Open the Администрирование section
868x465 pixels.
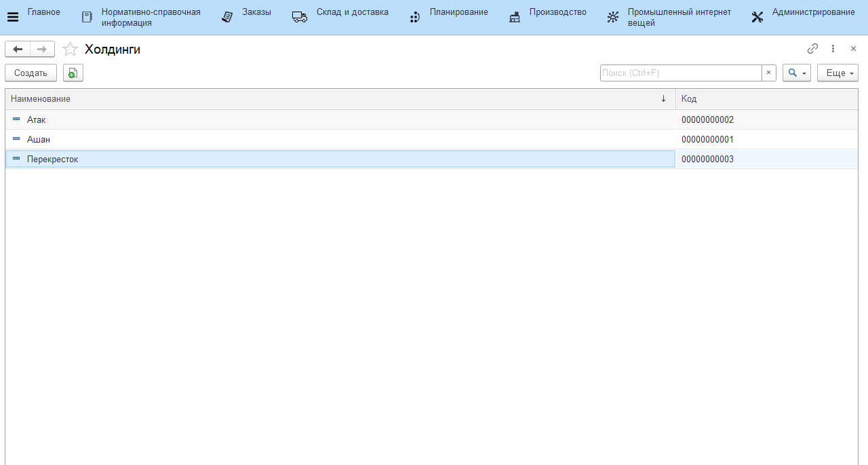tap(804, 17)
